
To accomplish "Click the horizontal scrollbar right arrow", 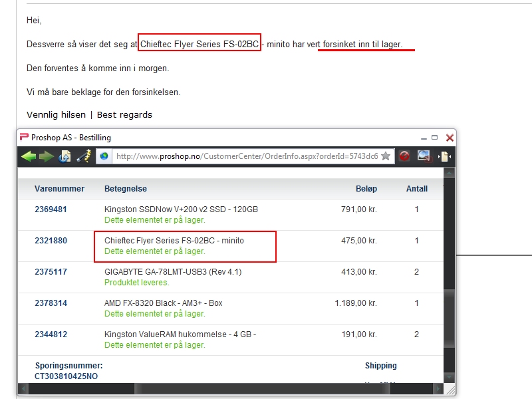I will [438, 389].
